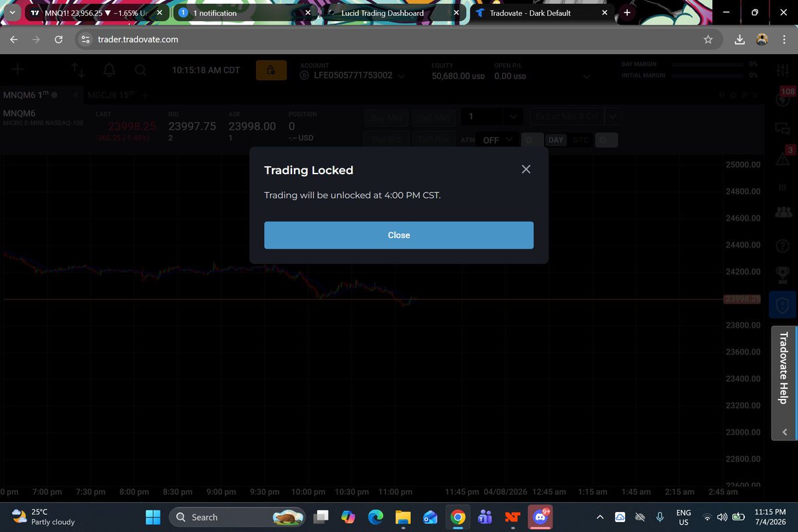The height and width of the screenshot is (532, 798).
Task: Click the blue Close button in dialog
Action: pos(399,235)
